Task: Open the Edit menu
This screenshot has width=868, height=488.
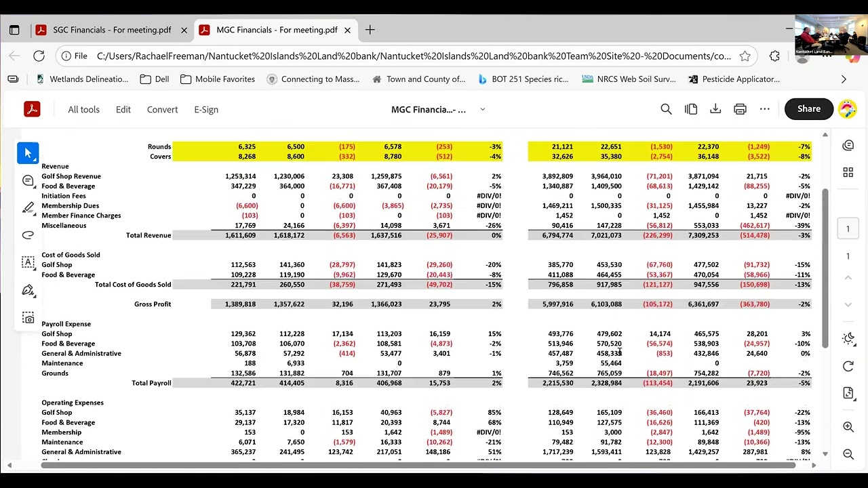Action: pos(123,109)
